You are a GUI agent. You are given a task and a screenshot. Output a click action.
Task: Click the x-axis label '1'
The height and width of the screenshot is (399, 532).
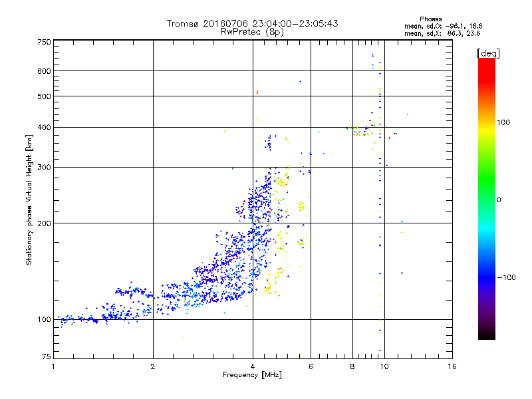pos(53,366)
